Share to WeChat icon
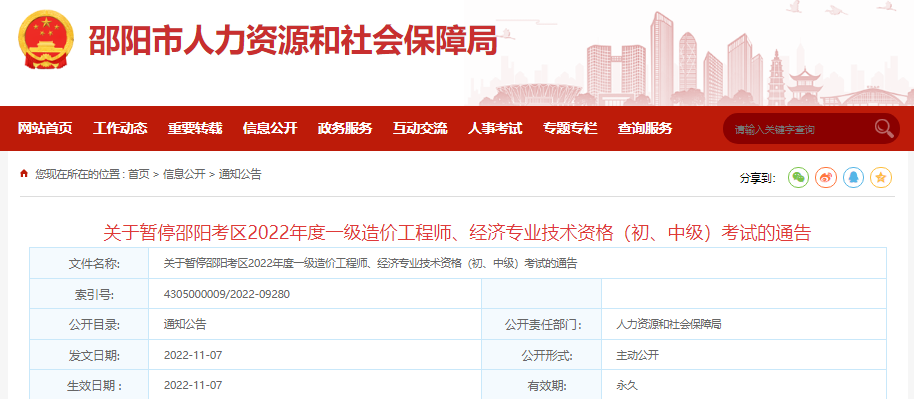 798,177
